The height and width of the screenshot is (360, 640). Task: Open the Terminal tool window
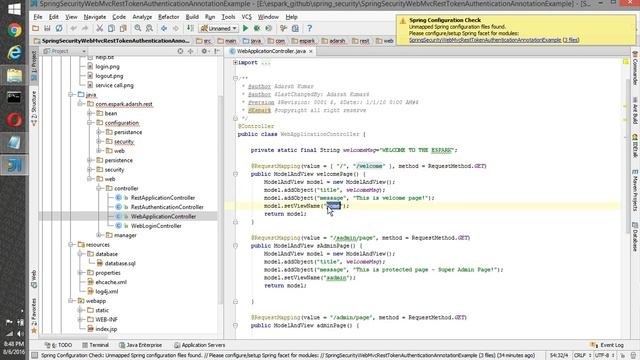click(95, 345)
